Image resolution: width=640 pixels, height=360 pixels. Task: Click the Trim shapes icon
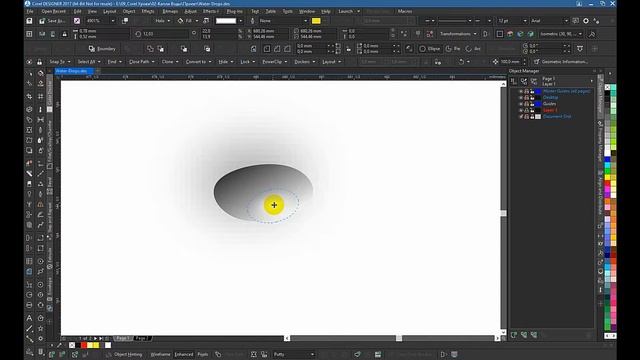tap(161, 49)
